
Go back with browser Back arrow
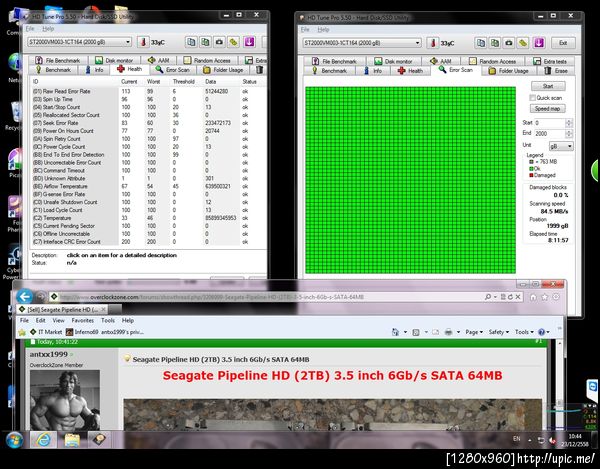coord(25,296)
